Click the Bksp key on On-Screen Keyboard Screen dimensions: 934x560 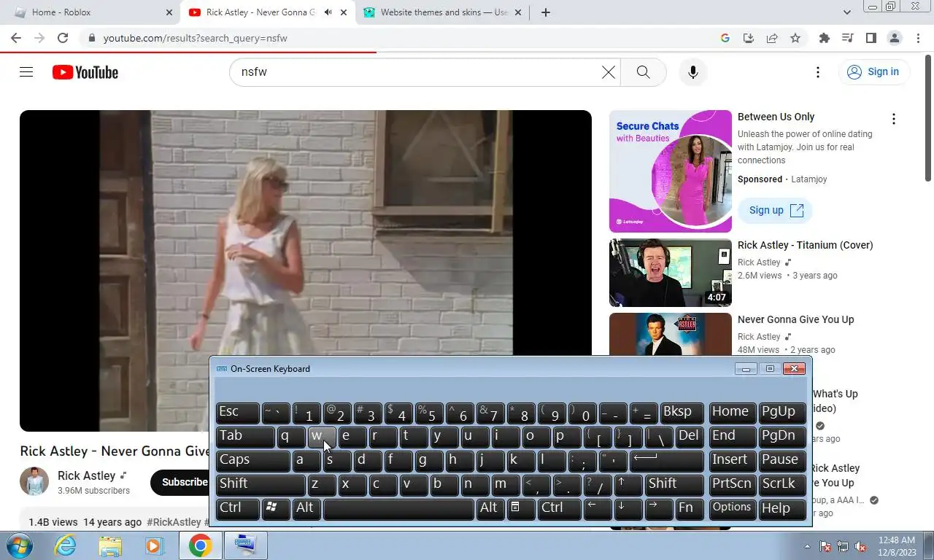682,412
